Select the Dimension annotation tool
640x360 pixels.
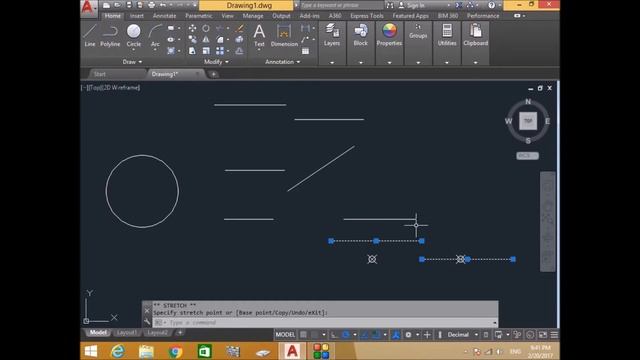[284, 35]
